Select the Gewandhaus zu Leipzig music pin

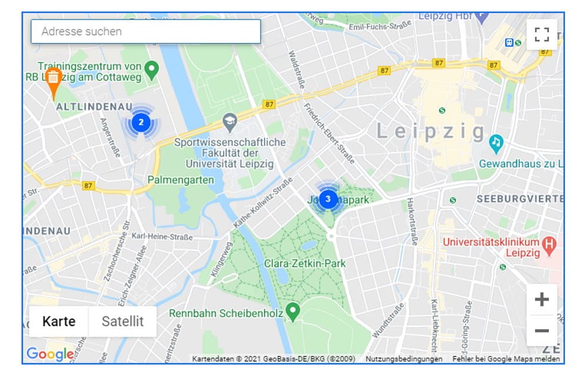pos(496,142)
